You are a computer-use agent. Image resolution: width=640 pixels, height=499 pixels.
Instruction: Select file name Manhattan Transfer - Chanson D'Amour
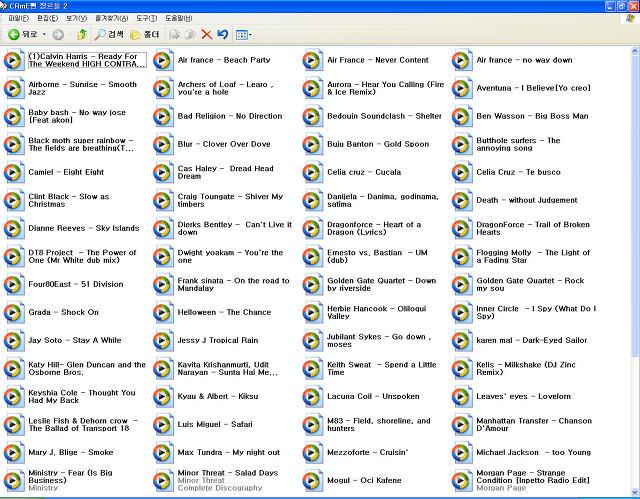click(x=534, y=424)
